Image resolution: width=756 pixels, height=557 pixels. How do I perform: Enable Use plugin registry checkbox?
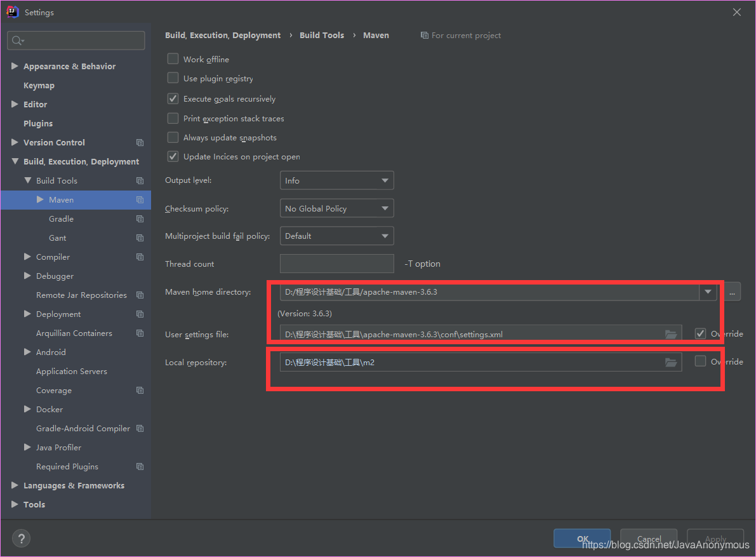(173, 78)
